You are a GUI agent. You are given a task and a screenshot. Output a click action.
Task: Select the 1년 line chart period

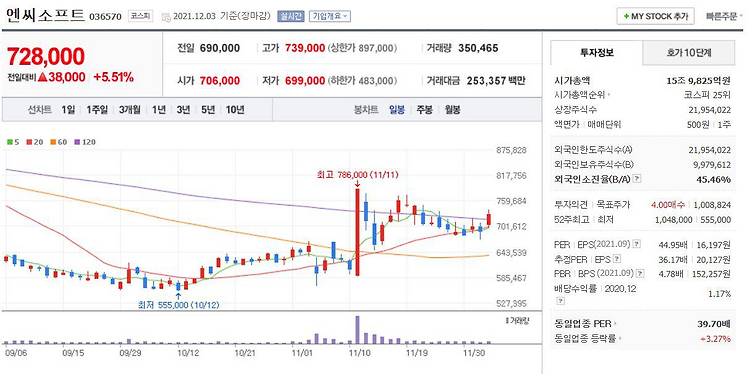point(159,110)
